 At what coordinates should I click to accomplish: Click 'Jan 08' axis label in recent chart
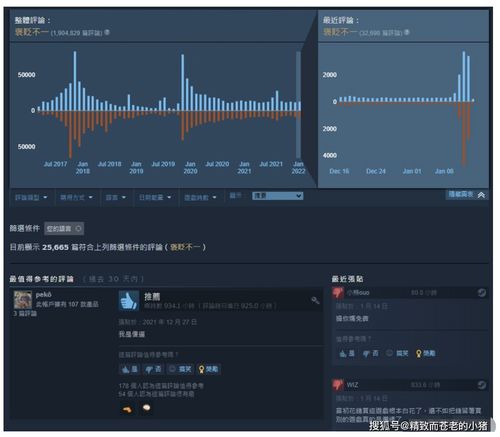(x=444, y=171)
